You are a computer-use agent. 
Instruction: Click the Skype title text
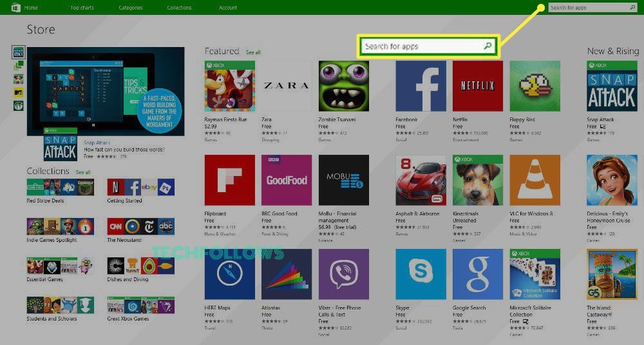pos(402,308)
